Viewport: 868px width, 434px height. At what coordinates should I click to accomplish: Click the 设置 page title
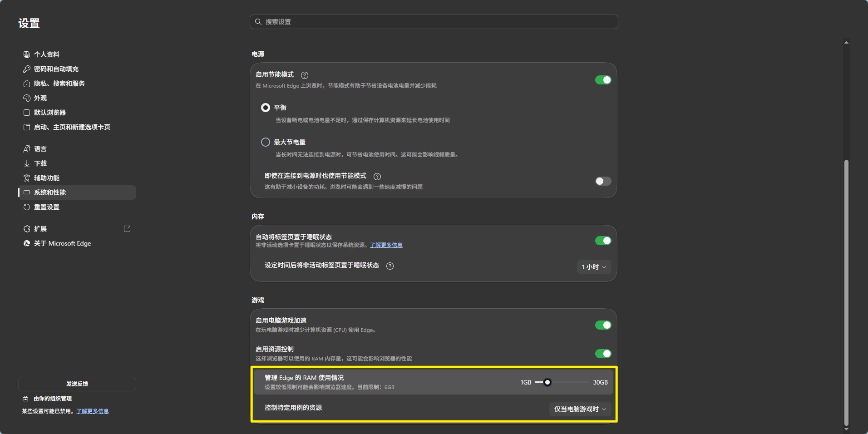[x=29, y=23]
